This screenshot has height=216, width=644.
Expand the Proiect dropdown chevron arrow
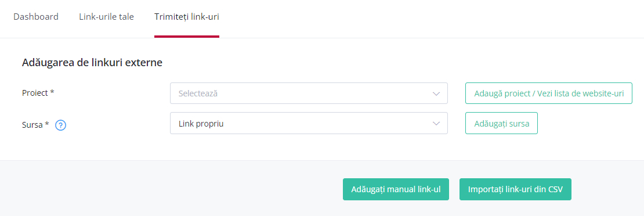pos(436,94)
